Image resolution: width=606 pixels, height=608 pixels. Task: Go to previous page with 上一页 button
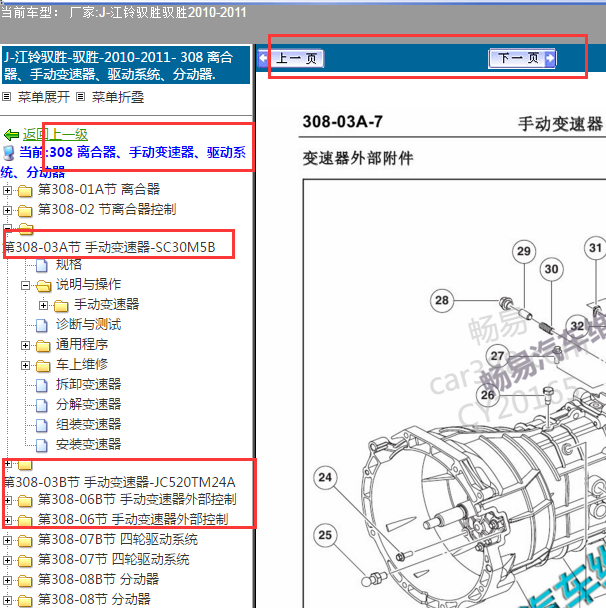[x=291, y=58]
